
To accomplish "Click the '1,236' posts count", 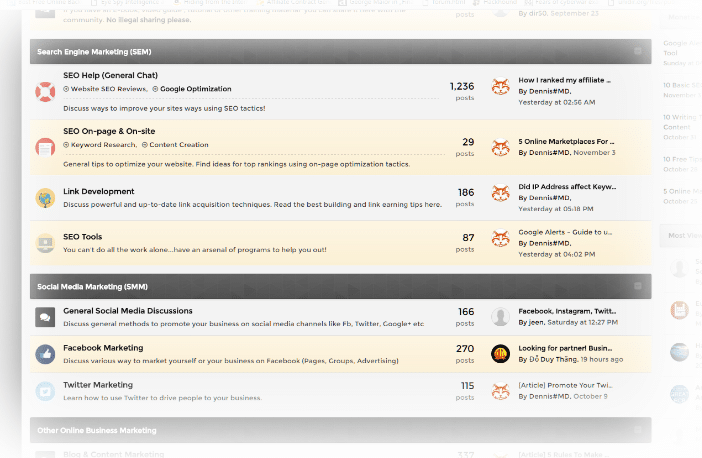I will 462,86.
